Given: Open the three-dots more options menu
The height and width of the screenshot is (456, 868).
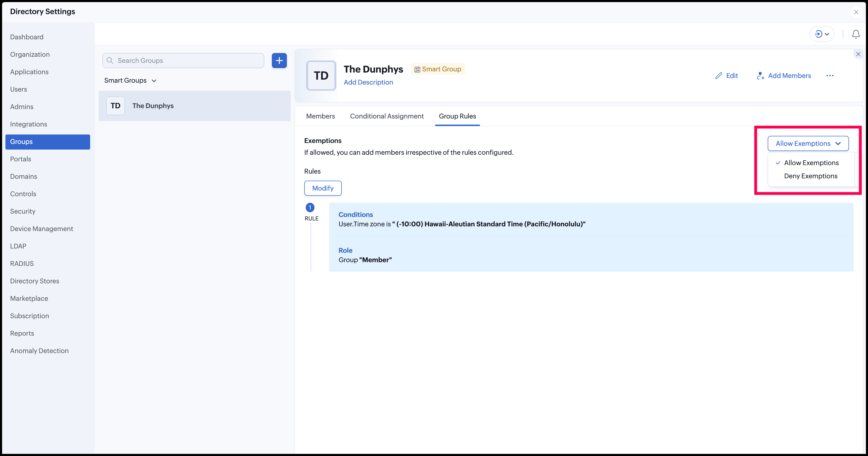Looking at the screenshot, I should tap(830, 76).
